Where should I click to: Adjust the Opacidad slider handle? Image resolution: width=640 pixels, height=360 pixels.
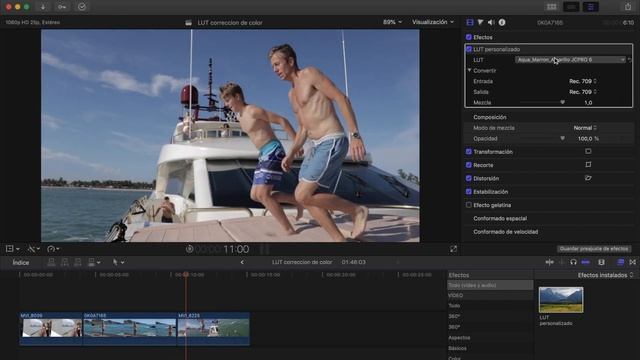(x=562, y=138)
